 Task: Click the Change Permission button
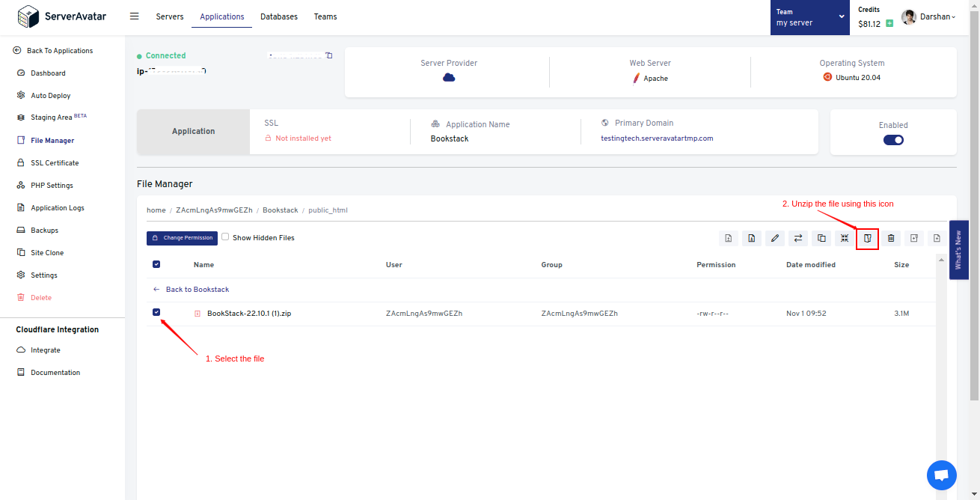pyautogui.click(x=182, y=238)
